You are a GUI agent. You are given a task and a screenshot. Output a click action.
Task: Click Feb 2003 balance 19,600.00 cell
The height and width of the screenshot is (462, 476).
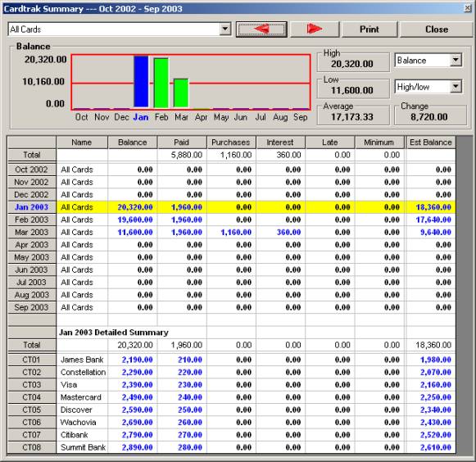pyautogui.click(x=133, y=220)
